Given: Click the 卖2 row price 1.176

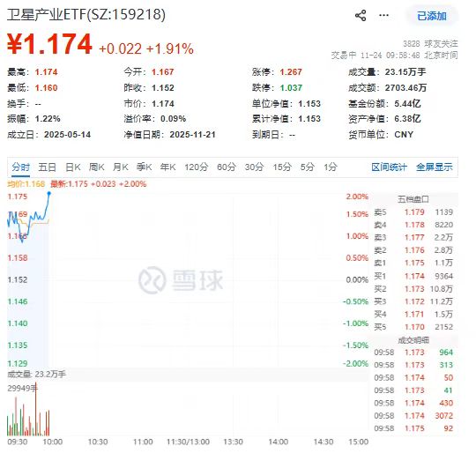Looking at the screenshot, I should pos(414,250).
